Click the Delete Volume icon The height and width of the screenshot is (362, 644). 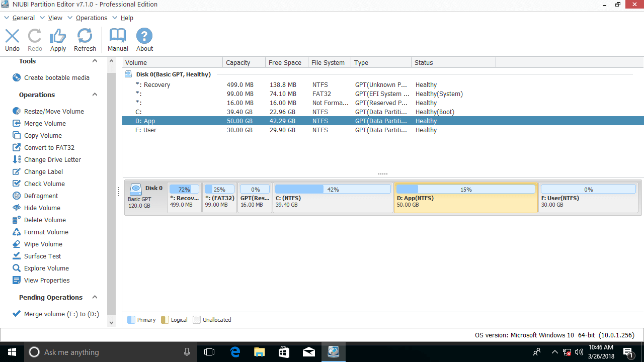click(17, 220)
